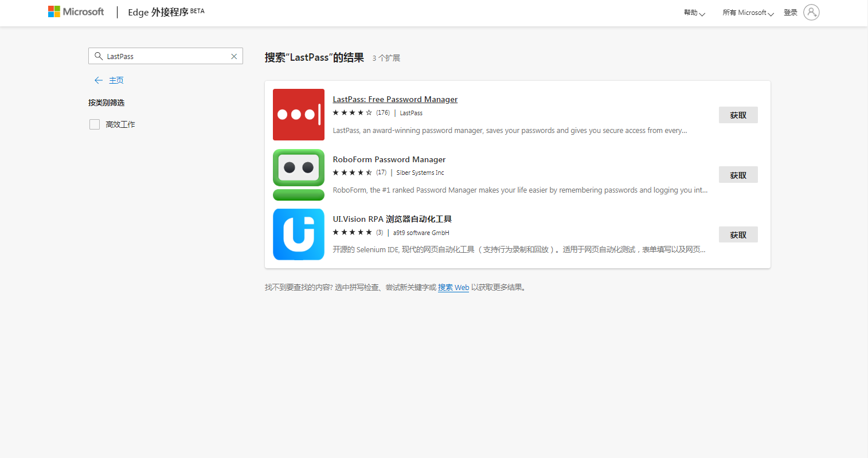
Task: Clear the search box with X icon
Action: (234, 56)
